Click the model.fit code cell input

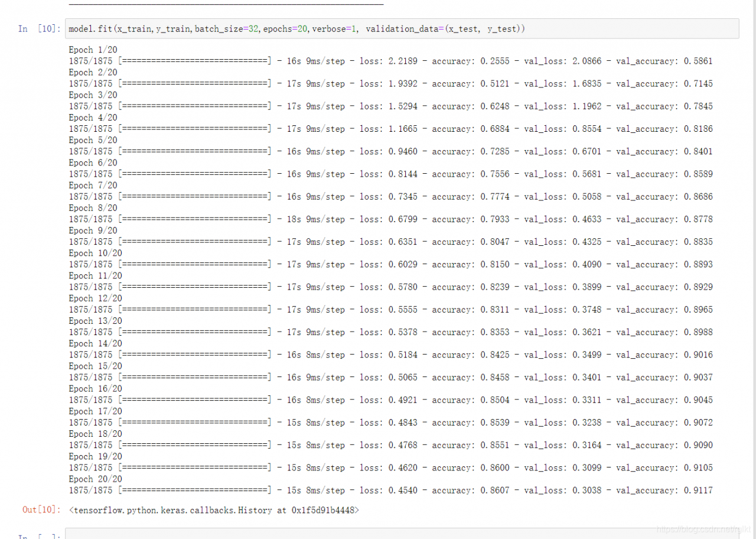402,28
